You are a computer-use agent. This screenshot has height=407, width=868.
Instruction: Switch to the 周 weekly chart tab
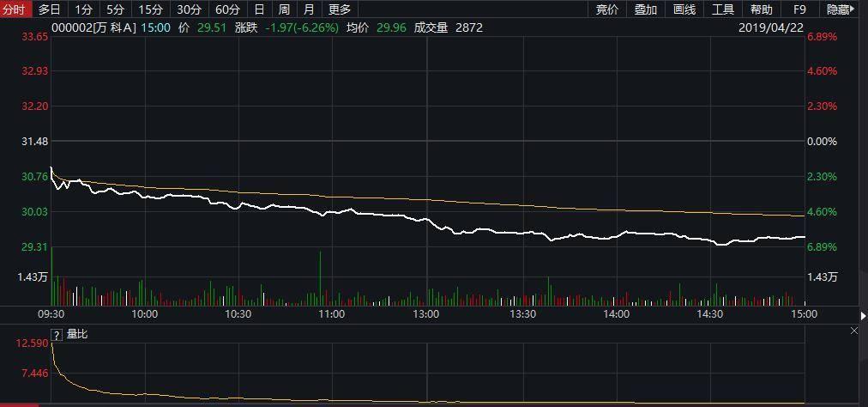(284, 9)
